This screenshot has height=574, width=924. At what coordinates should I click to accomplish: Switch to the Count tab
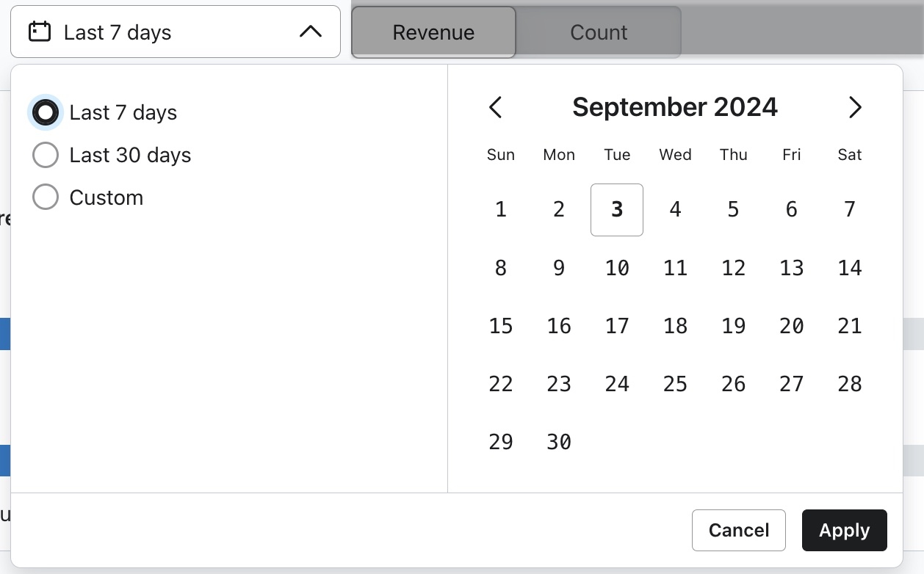click(x=599, y=32)
